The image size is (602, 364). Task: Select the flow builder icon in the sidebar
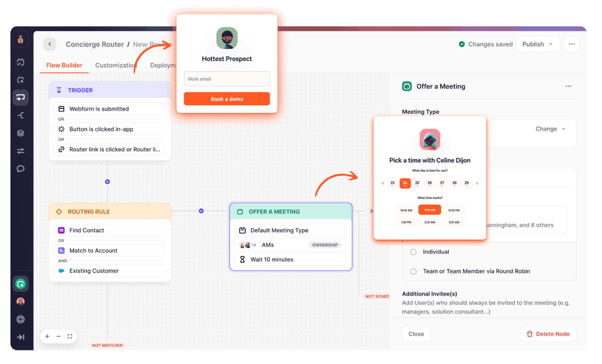[x=20, y=97]
